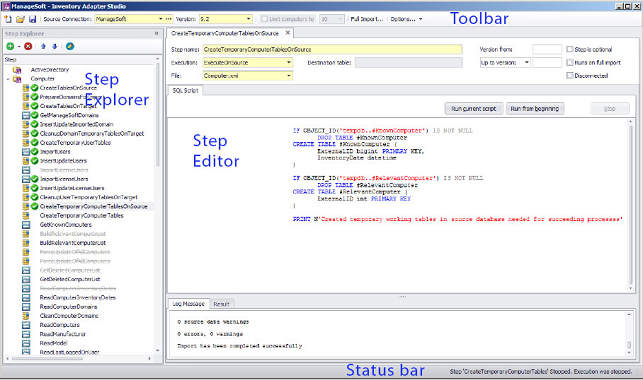Switch to the Result tab
The image size is (643, 380).
pyautogui.click(x=221, y=304)
